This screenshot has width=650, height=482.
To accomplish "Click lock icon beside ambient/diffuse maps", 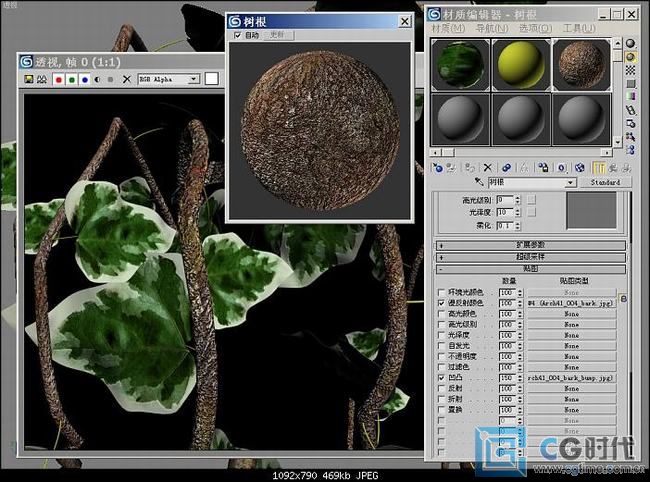I will pyautogui.click(x=623, y=298).
